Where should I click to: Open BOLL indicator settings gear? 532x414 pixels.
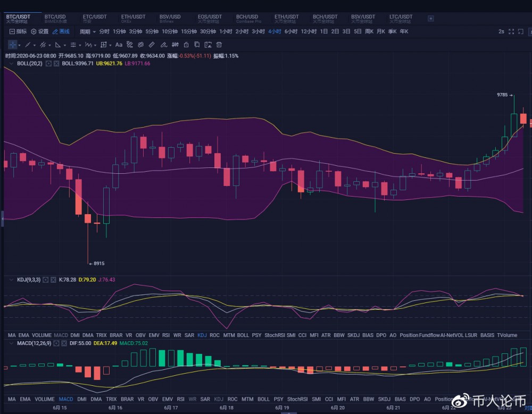click(x=48, y=64)
